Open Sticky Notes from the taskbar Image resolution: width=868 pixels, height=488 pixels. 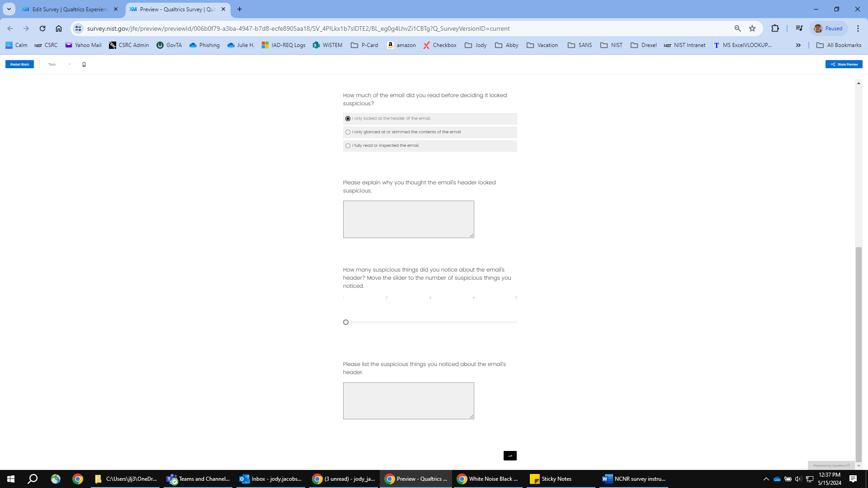pyautogui.click(x=552, y=479)
